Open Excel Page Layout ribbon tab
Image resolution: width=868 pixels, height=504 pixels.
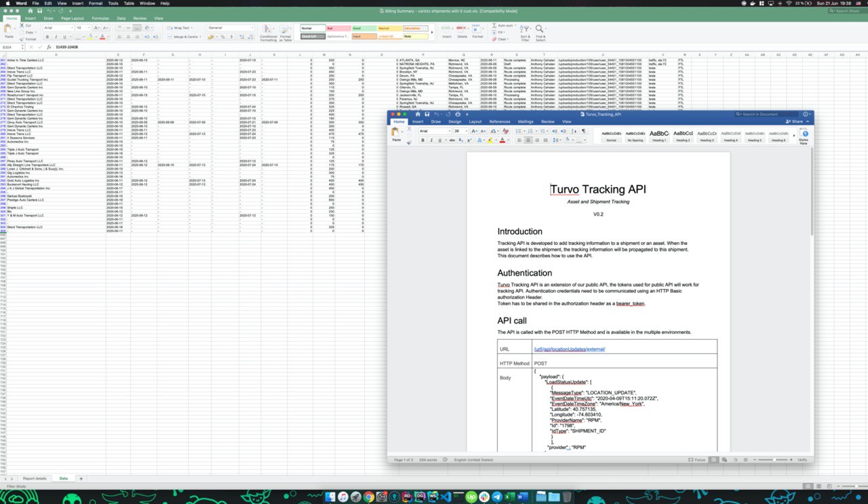(x=73, y=18)
